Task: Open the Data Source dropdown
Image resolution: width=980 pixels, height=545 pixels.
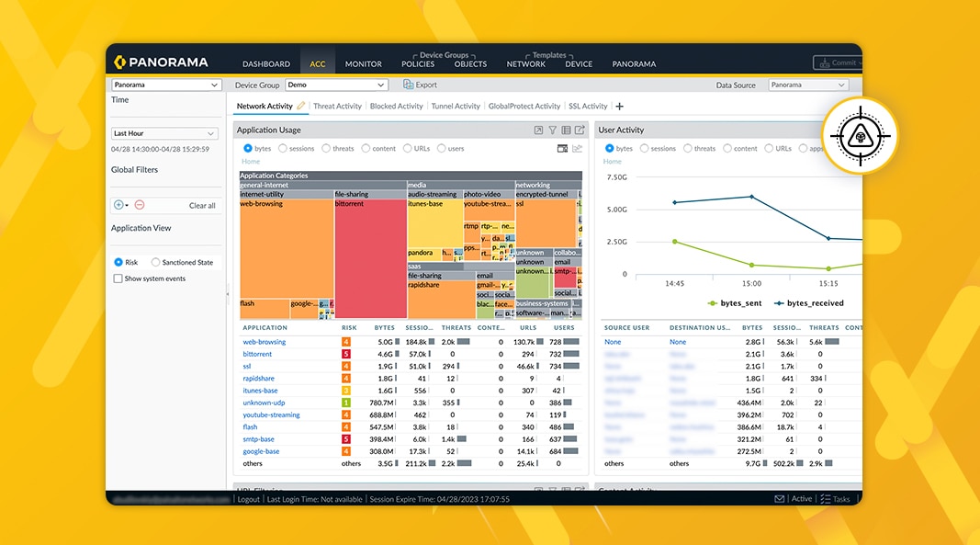Action: click(807, 85)
